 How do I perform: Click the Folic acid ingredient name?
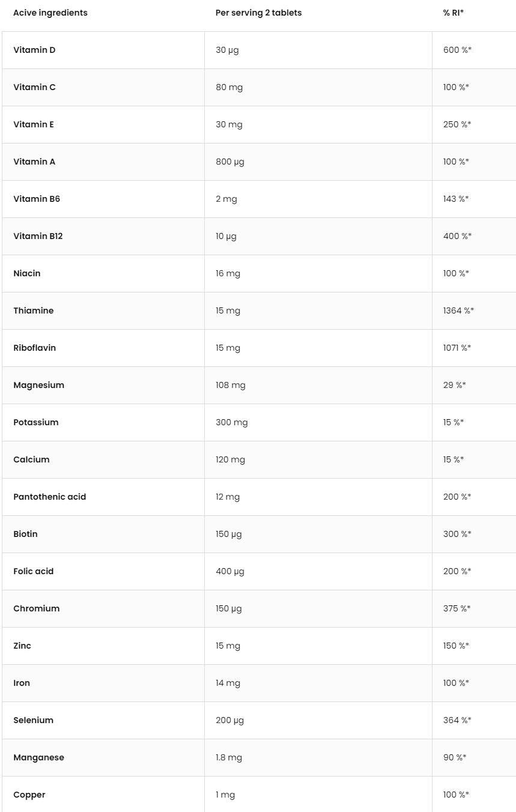[x=33, y=571]
